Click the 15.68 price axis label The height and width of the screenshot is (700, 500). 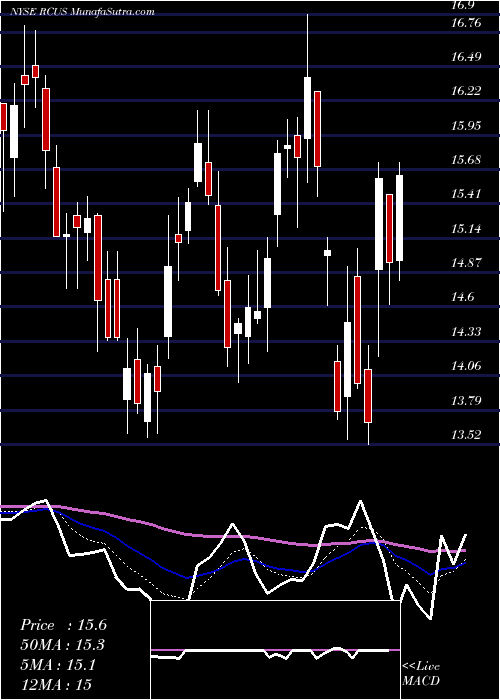(466, 160)
